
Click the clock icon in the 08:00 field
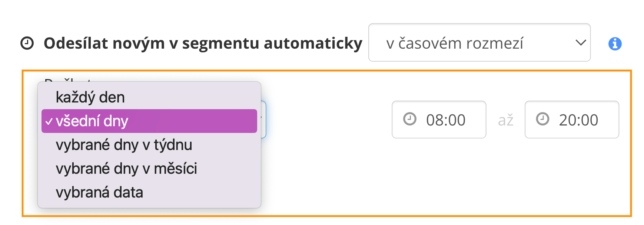tap(410, 119)
